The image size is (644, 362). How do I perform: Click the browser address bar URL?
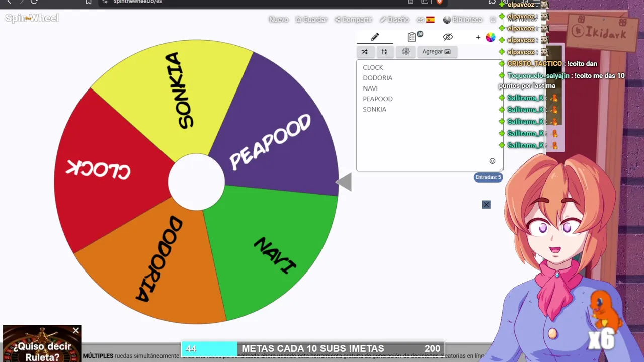coord(138,2)
